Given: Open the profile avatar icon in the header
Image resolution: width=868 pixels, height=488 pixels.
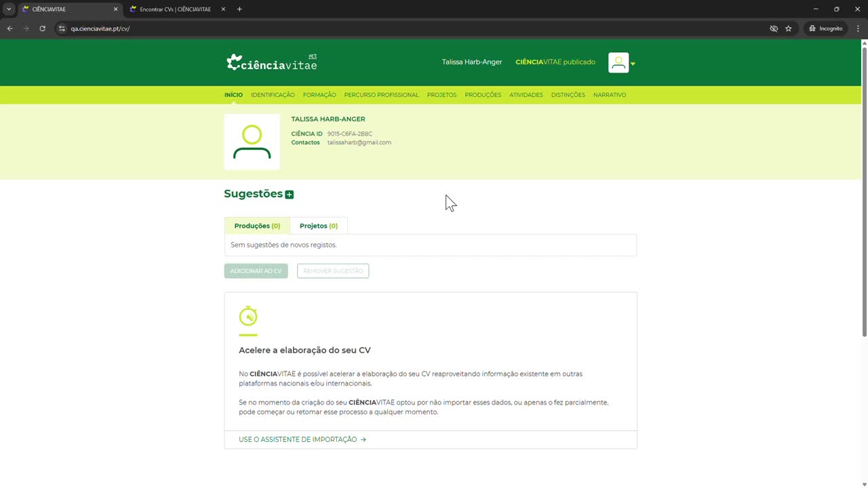Looking at the screenshot, I should [x=618, y=62].
